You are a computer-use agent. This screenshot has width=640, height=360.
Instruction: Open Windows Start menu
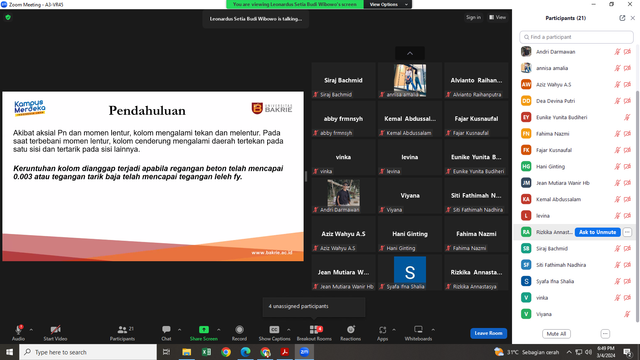[x=9, y=352]
